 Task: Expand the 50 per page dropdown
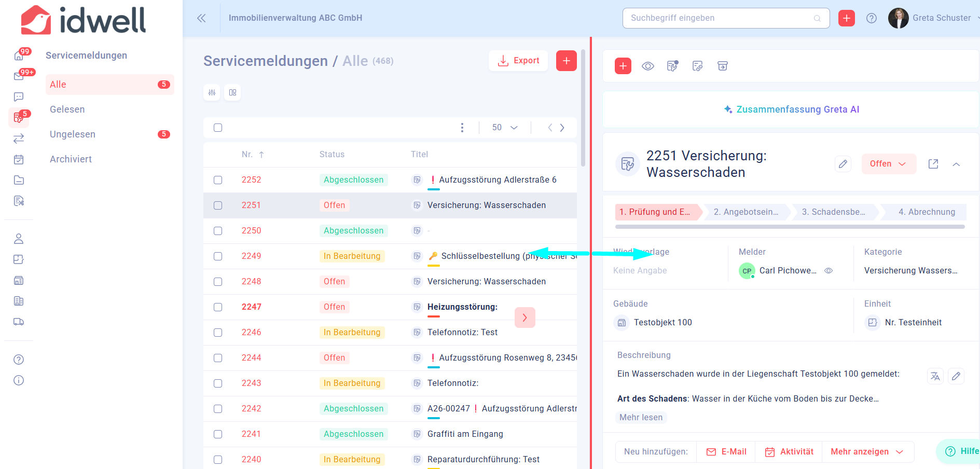(504, 128)
